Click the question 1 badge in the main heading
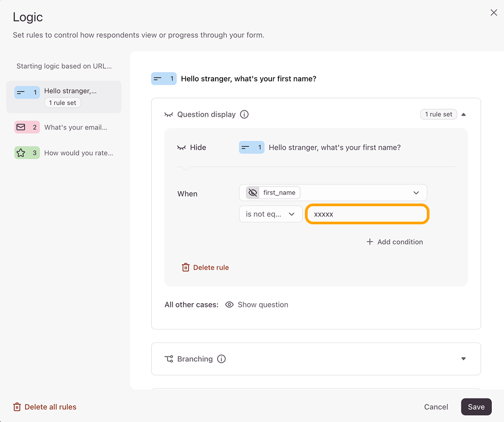 click(x=164, y=78)
